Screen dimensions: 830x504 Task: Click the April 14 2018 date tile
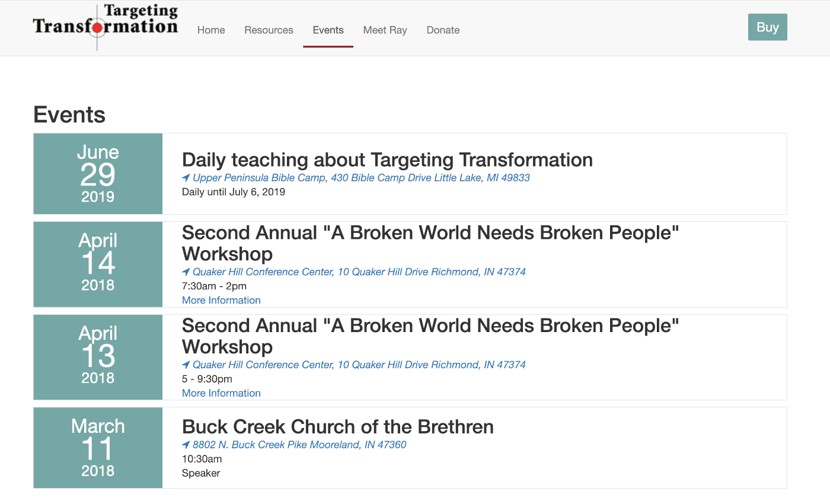(98, 264)
